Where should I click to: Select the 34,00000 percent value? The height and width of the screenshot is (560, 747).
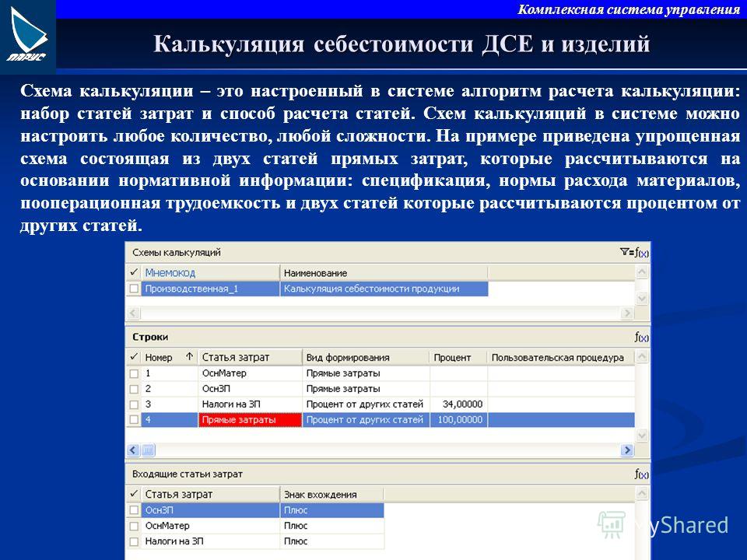(458, 404)
